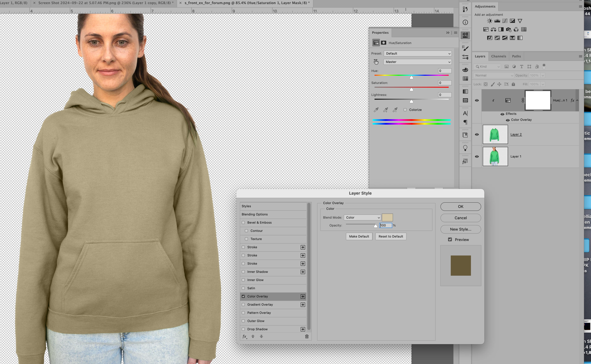Viewport: 591px width, 364px height.
Task: Add a Curves adjustment layer icon
Action: 505,21
